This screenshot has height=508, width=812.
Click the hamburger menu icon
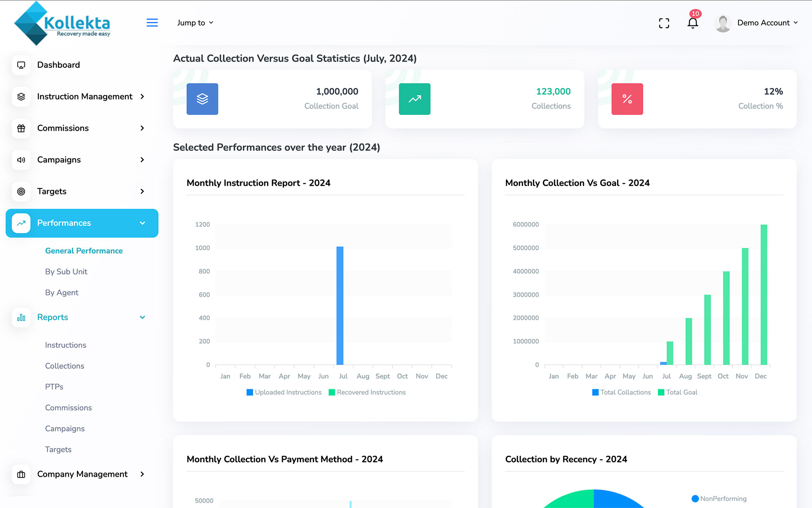[152, 23]
